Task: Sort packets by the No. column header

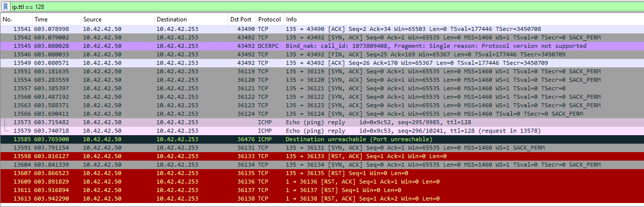Action: [16, 19]
